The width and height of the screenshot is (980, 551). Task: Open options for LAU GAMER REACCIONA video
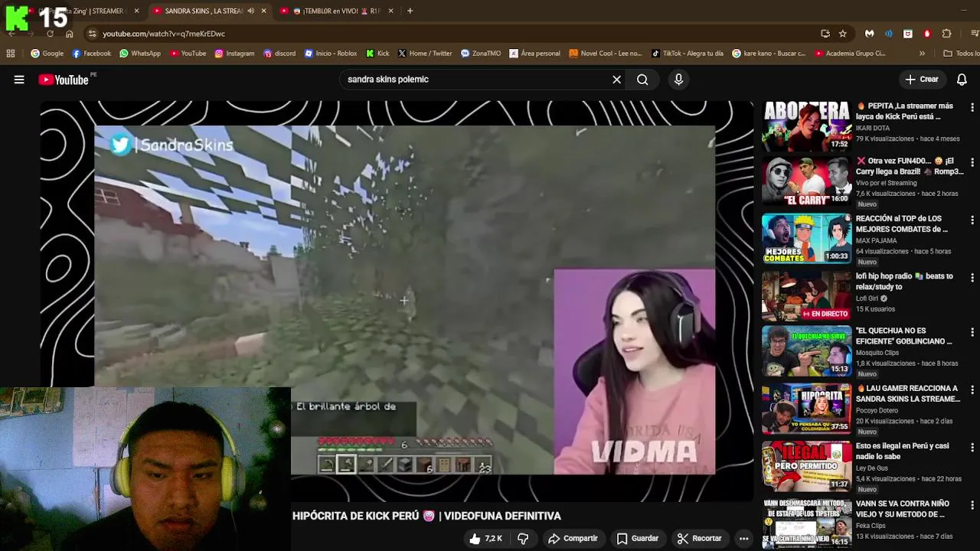click(972, 390)
